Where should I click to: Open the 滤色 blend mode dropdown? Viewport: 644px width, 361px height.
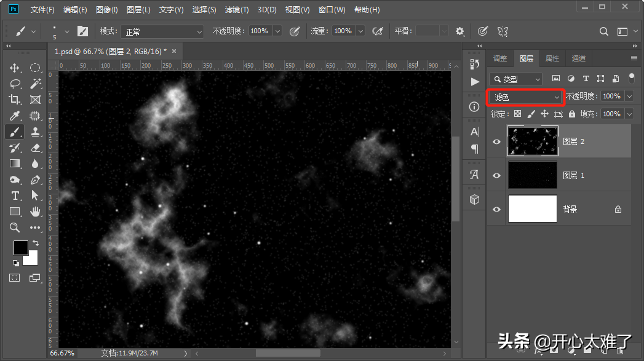click(527, 97)
